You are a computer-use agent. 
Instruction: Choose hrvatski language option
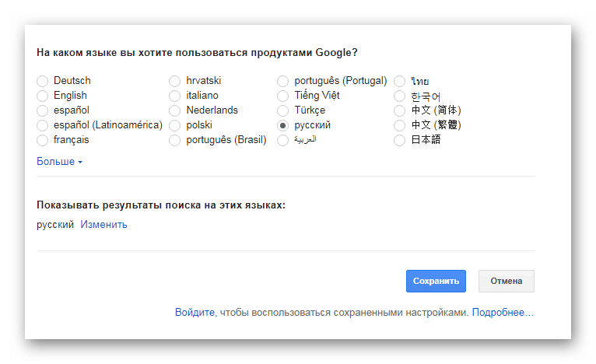coord(174,81)
